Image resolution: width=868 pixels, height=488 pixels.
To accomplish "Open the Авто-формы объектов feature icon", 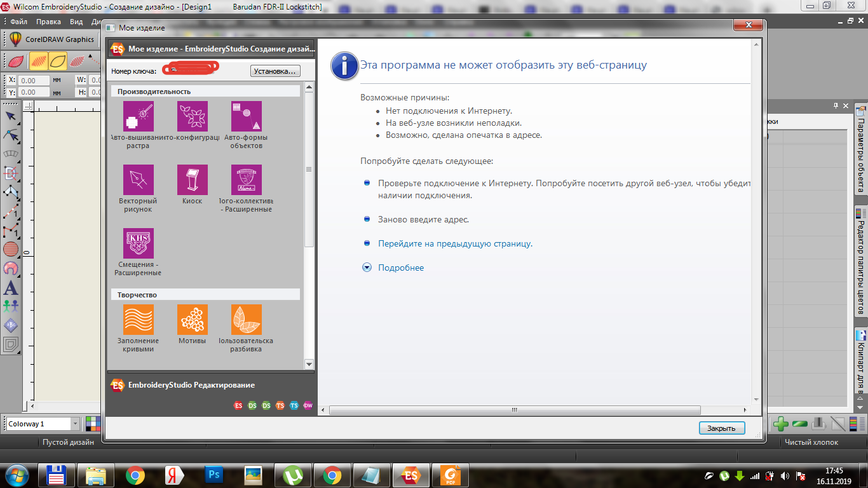I will tap(246, 116).
